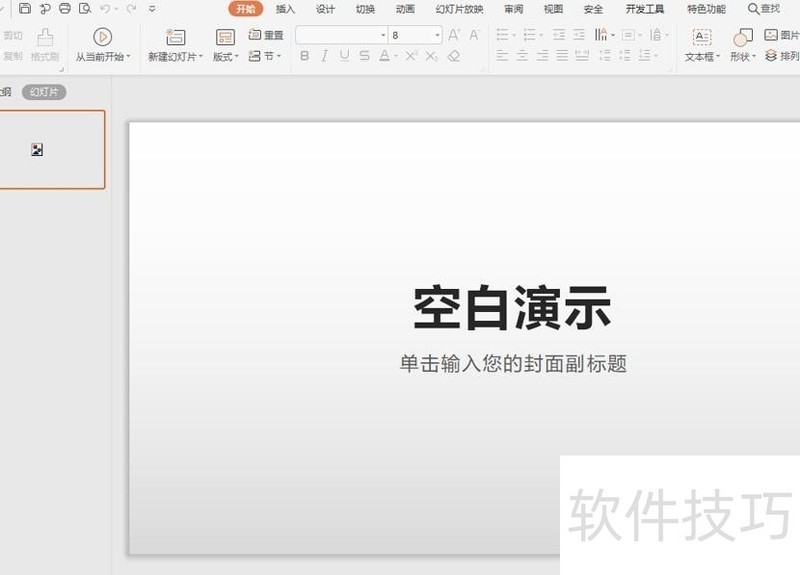Open the 插入 ribbon tab
This screenshot has height=575, width=800.
click(x=285, y=9)
